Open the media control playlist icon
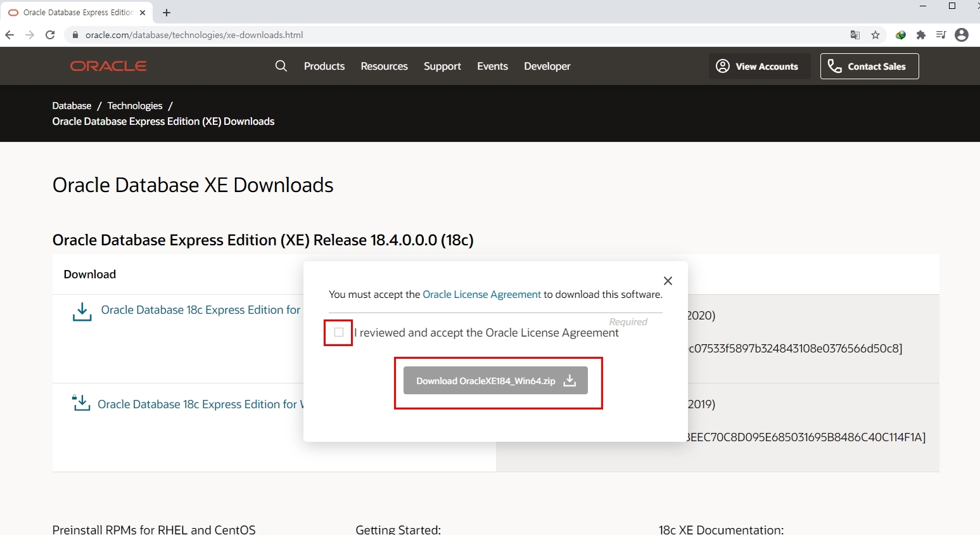The height and width of the screenshot is (535, 980). pyautogui.click(x=941, y=35)
